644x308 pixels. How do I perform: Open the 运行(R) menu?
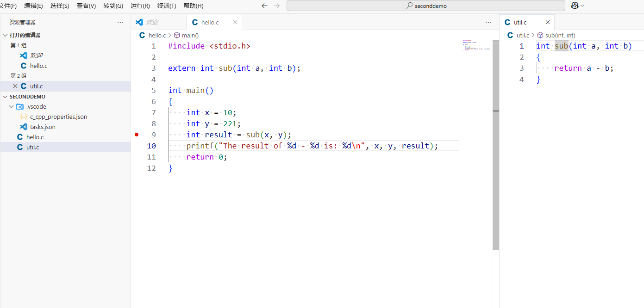(x=140, y=6)
